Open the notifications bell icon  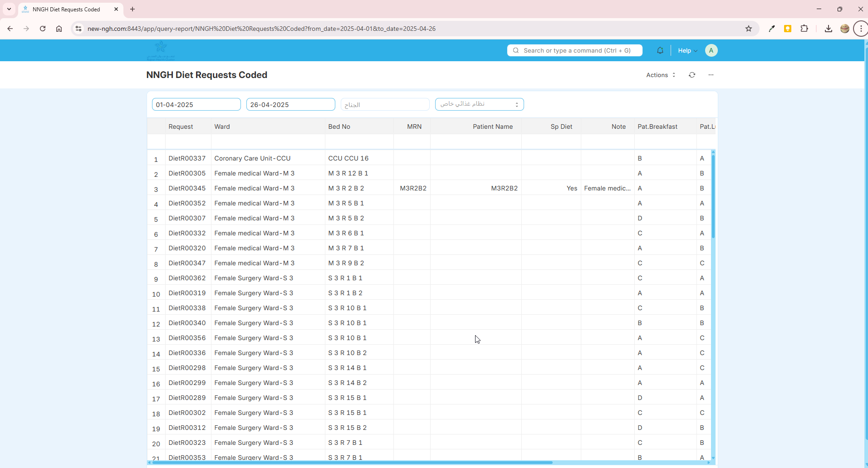(660, 50)
